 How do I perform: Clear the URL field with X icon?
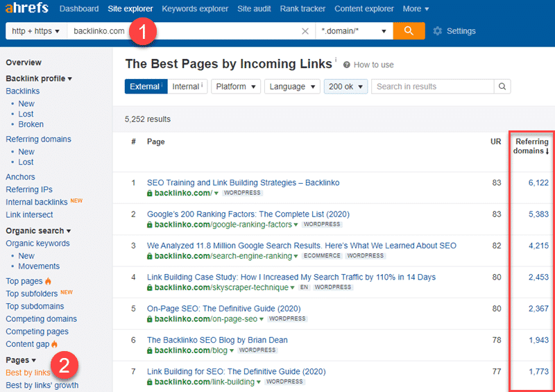point(305,31)
